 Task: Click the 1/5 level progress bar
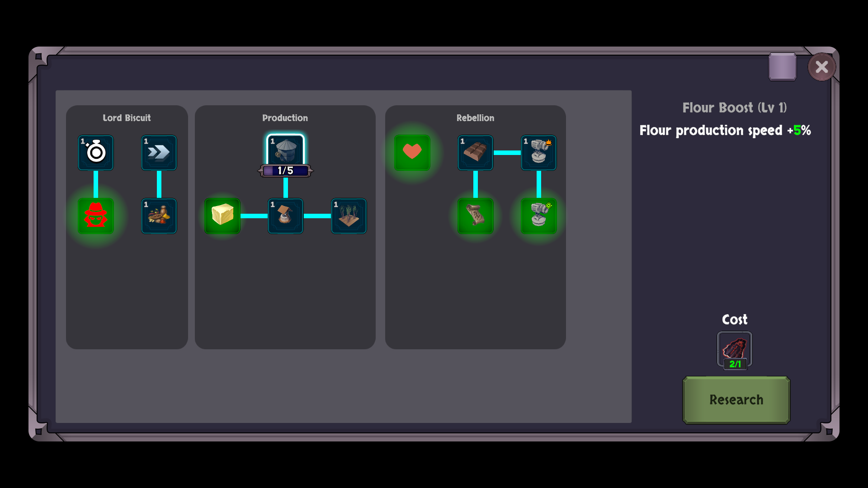pyautogui.click(x=286, y=171)
